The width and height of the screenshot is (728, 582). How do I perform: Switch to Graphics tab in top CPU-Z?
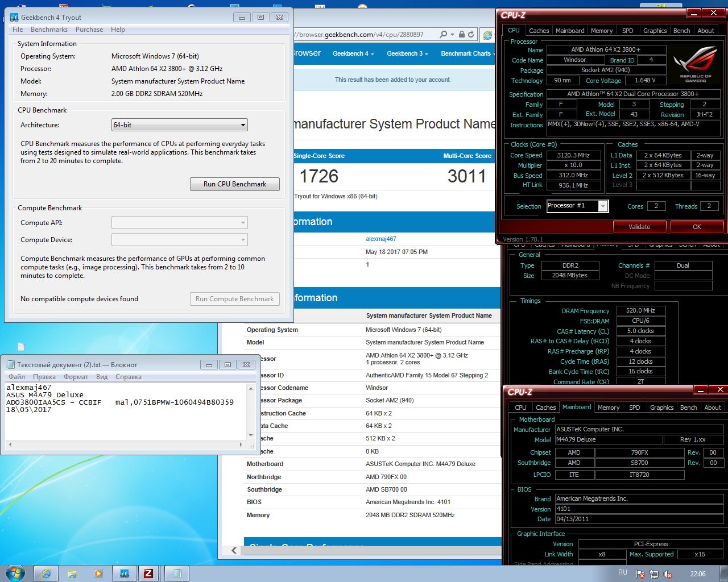pos(655,31)
